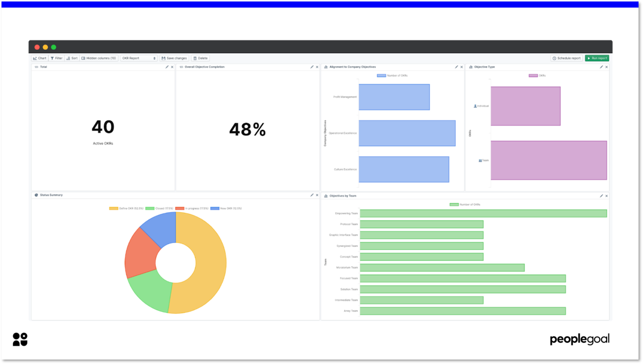This screenshot has width=643, height=364.
Task: Open the OKR Report dropdown
Action: 139,58
